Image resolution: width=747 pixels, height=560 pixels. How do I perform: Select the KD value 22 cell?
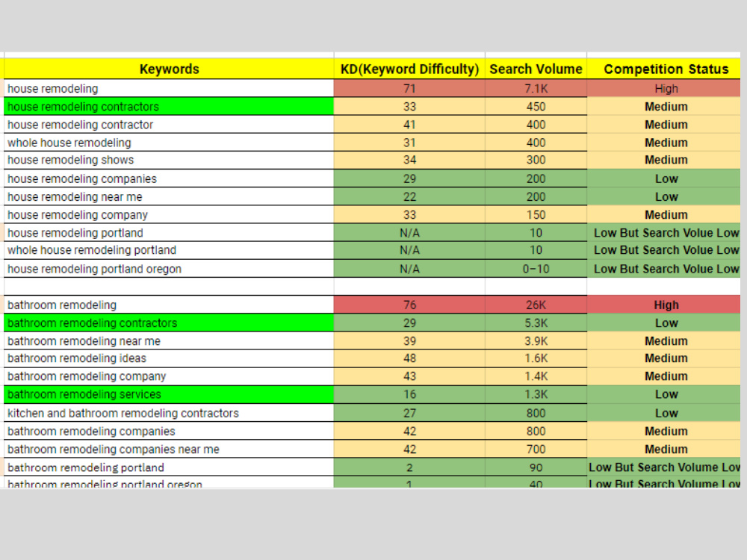click(x=409, y=196)
